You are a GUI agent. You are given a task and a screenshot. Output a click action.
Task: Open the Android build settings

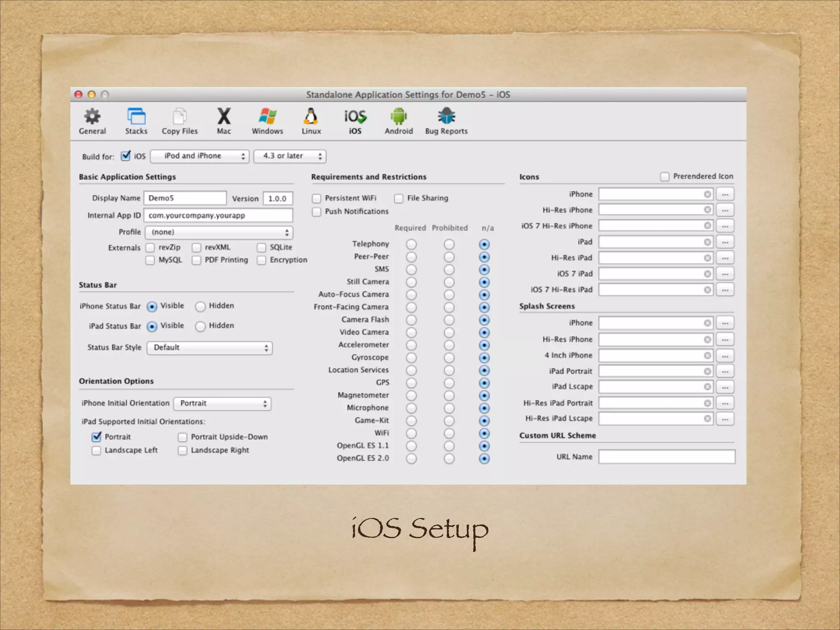point(398,121)
